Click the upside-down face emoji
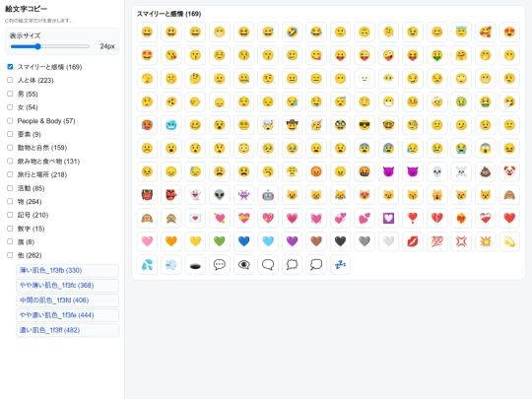This screenshot has height=399, width=532. pos(365,32)
